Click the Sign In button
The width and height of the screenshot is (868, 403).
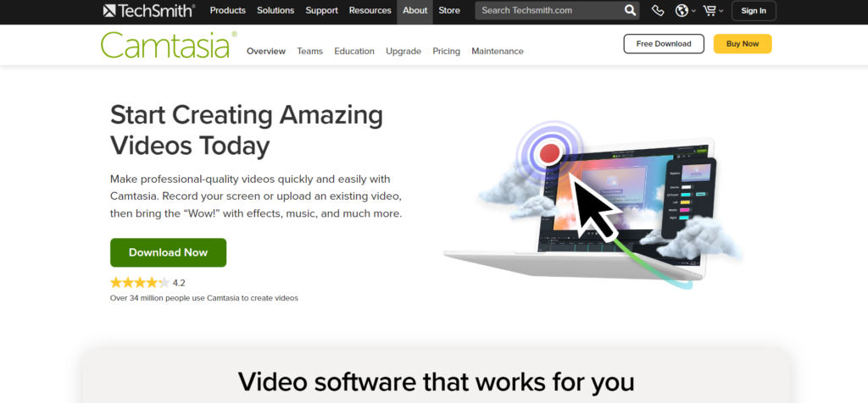[754, 10]
